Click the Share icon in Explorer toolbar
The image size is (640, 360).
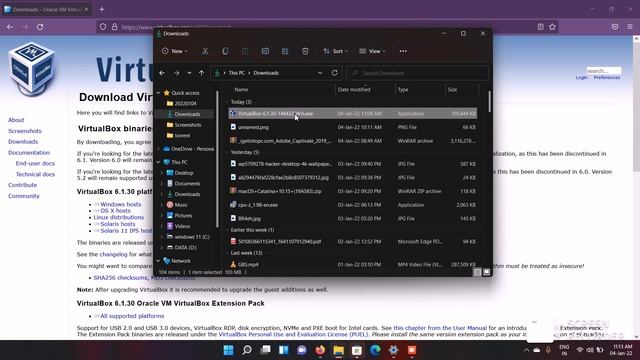pos(285,51)
